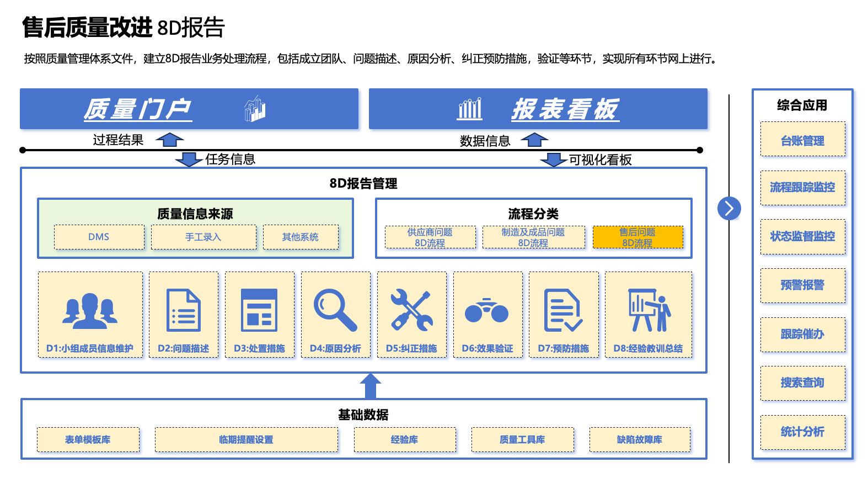
Task: Open the 状态监督监控 module
Action: (x=803, y=236)
